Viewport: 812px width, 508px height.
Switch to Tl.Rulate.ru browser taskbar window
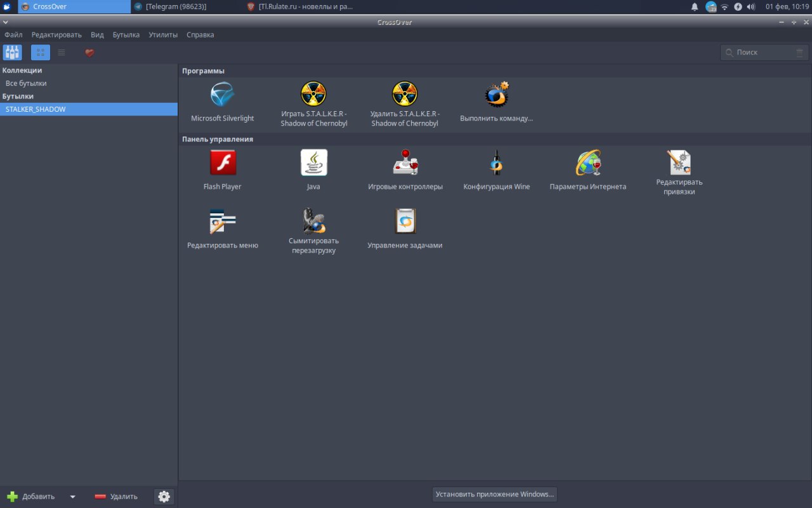pyautogui.click(x=301, y=6)
